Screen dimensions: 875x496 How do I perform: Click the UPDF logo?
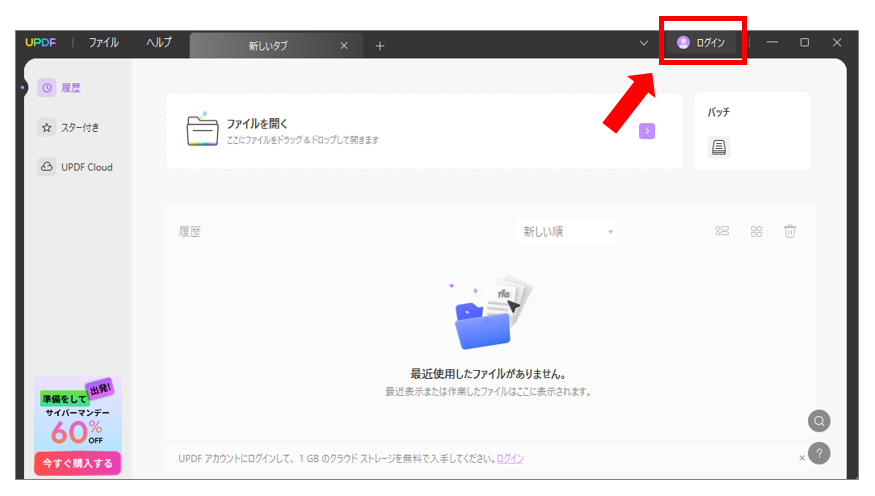40,42
